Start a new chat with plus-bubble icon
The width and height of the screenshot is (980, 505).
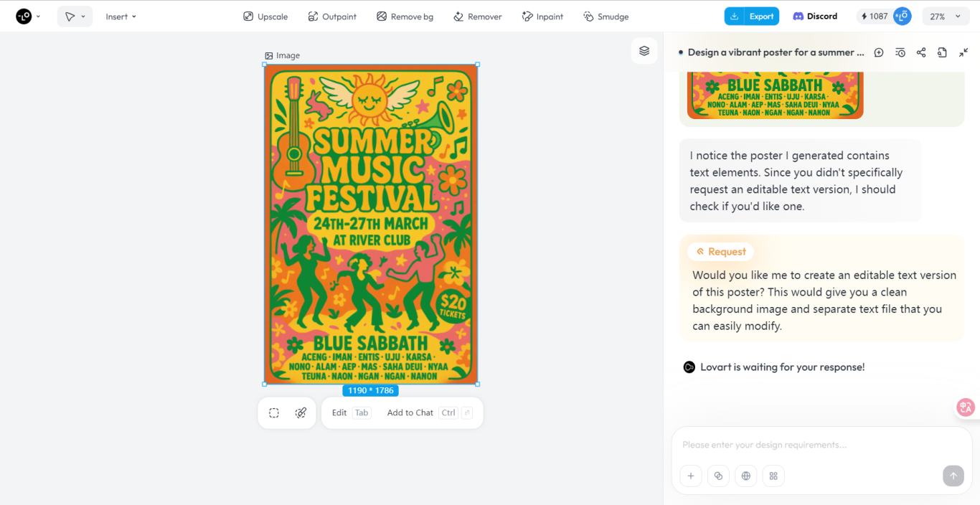879,52
